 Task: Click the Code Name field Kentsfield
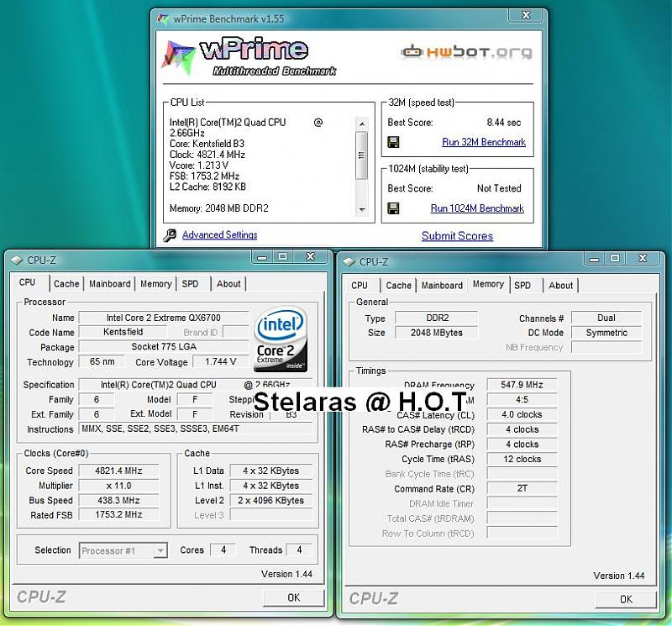[123, 332]
